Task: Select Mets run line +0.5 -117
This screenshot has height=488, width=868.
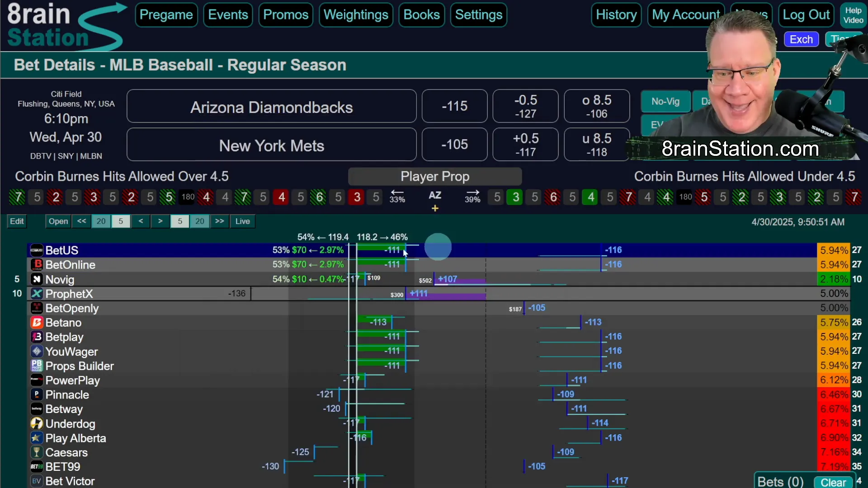Action: (x=526, y=145)
